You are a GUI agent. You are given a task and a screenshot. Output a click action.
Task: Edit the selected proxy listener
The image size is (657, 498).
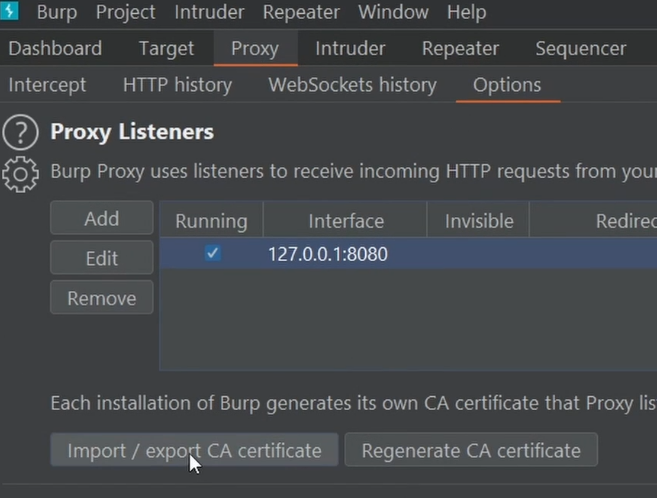(102, 258)
